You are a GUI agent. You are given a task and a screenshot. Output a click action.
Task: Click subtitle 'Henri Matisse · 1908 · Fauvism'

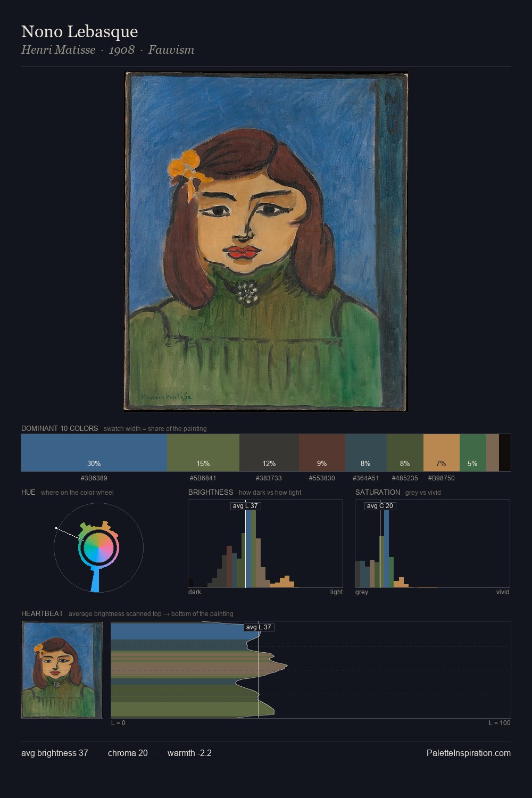tap(107, 50)
